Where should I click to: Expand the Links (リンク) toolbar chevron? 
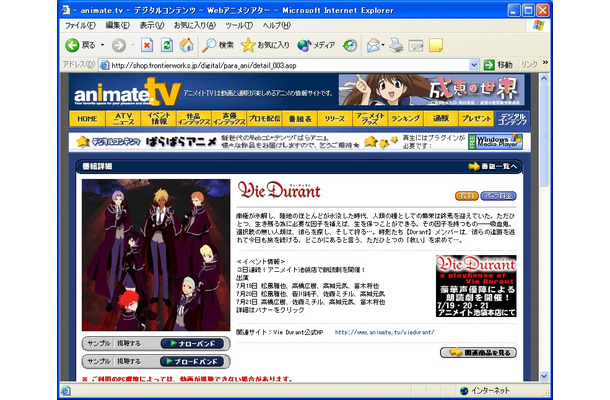tap(545, 63)
